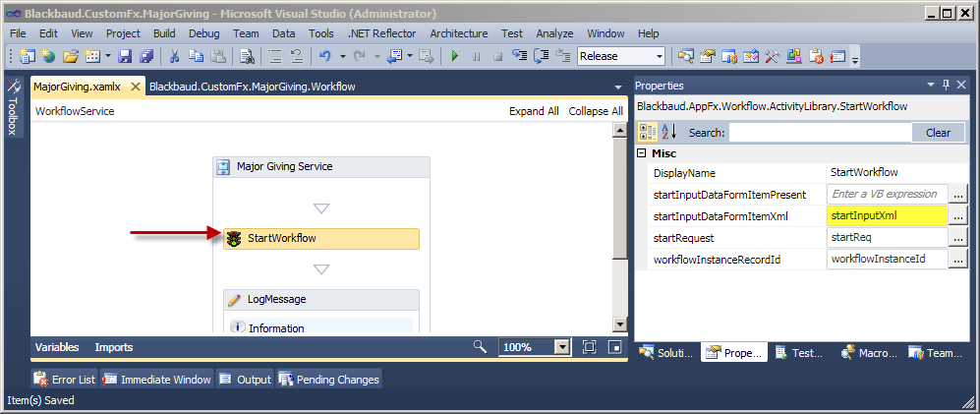Click the Save All toolbar icon
Image resolution: width=980 pixels, height=414 pixels.
[144, 56]
